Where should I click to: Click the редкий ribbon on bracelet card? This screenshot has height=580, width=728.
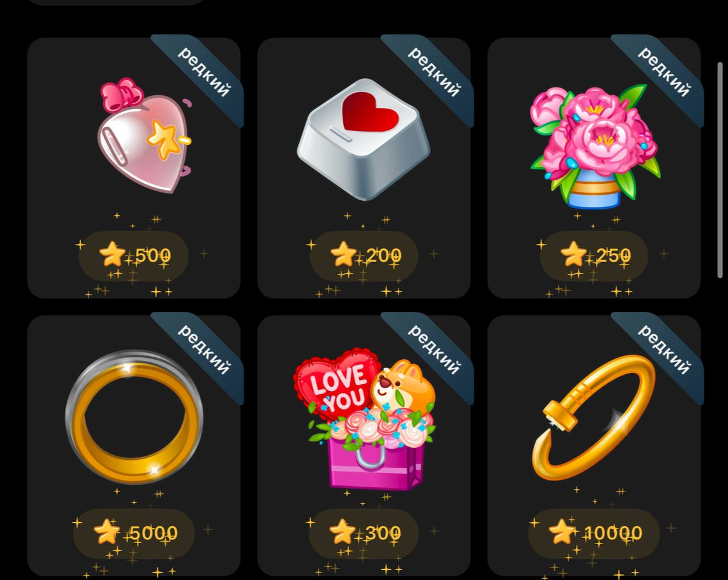(x=664, y=350)
